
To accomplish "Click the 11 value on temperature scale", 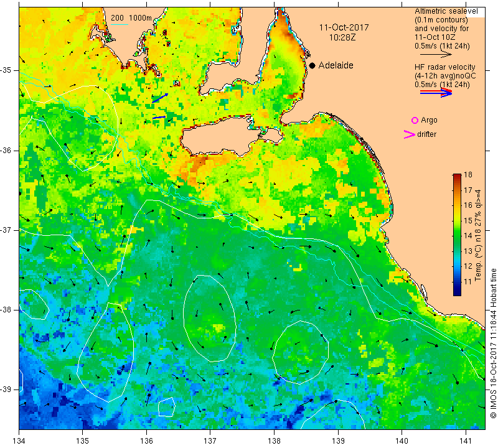I will pyautogui.click(x=468, y=282).
